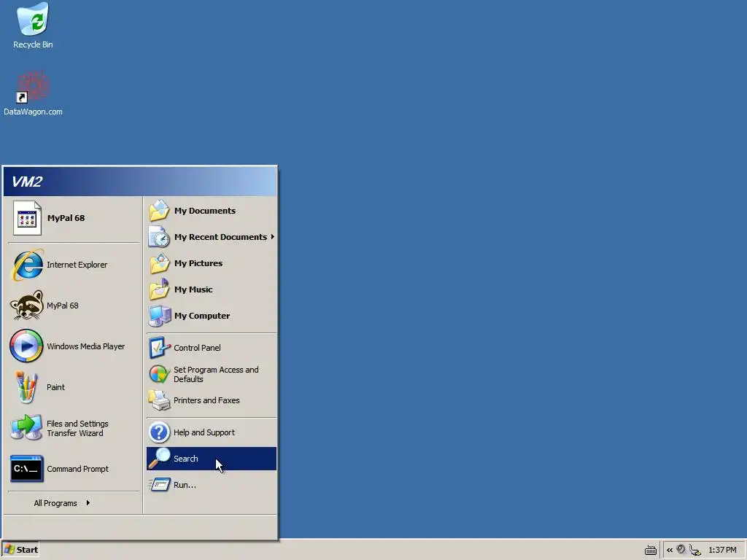Launch the Command Prompt
747x560 pixels.
74,469
